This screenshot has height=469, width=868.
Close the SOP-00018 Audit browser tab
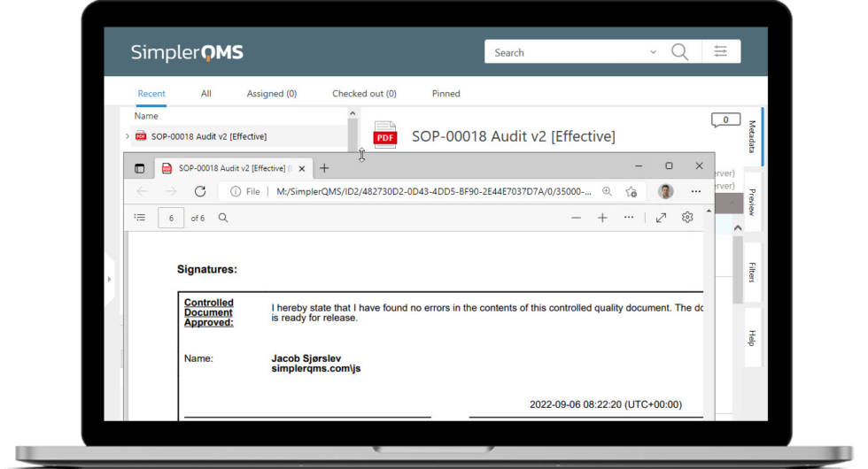[x=302, y=169]
